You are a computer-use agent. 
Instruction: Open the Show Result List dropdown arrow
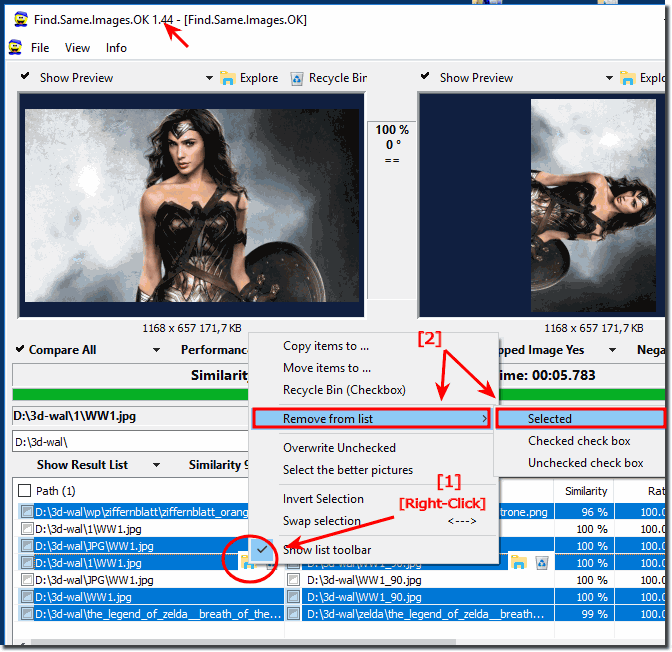coord(156,465)
